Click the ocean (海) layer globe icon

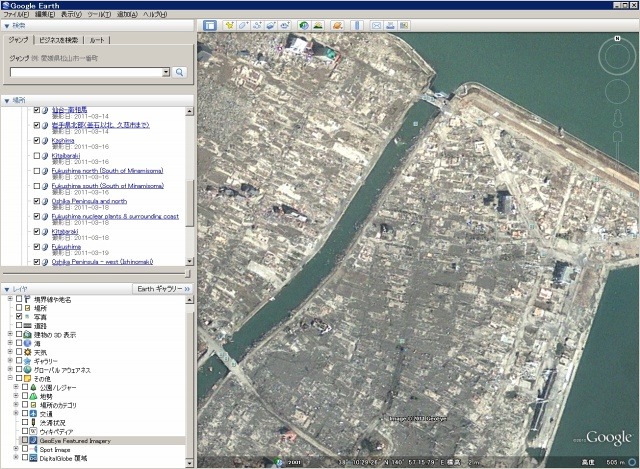27,343
